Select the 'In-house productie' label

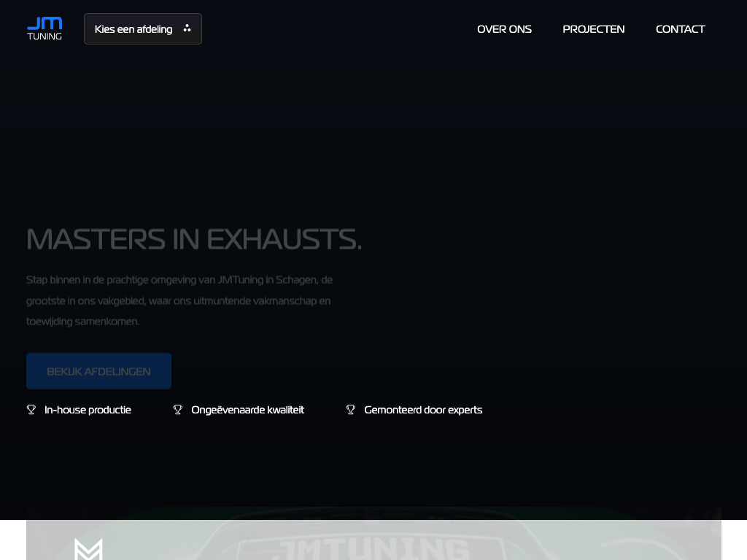click(88, 410)
